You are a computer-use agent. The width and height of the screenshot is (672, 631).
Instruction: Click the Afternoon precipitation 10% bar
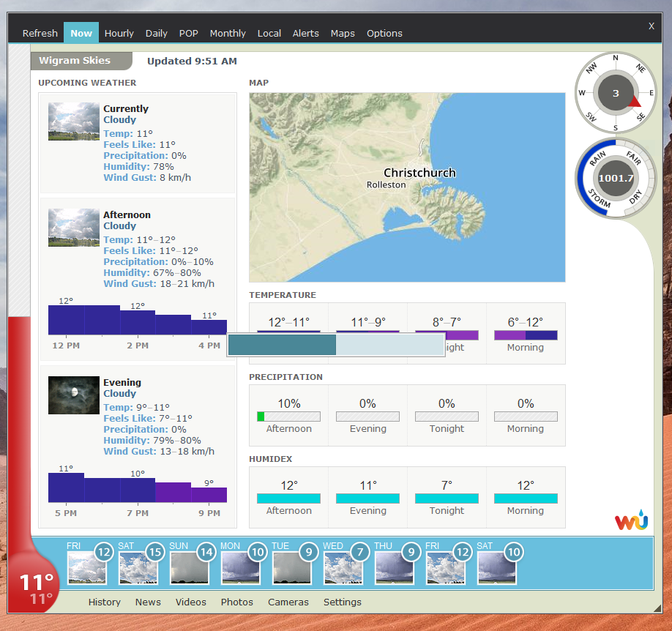288,417
